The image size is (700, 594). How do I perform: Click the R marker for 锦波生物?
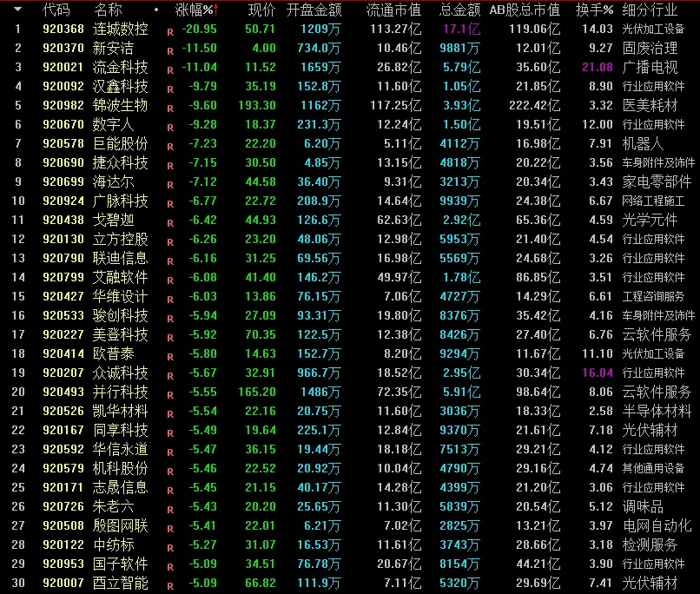pyautogui.click(x=170, y=109)
